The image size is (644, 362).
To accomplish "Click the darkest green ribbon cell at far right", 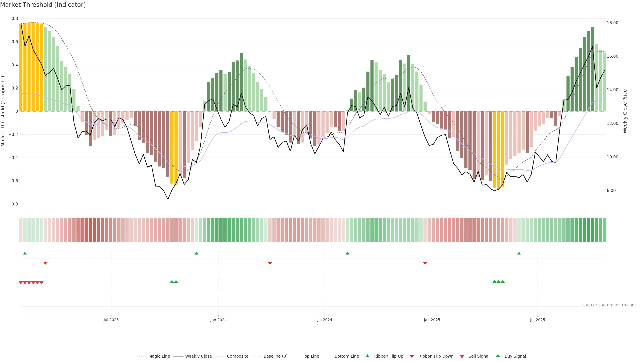I will (592, 230).
